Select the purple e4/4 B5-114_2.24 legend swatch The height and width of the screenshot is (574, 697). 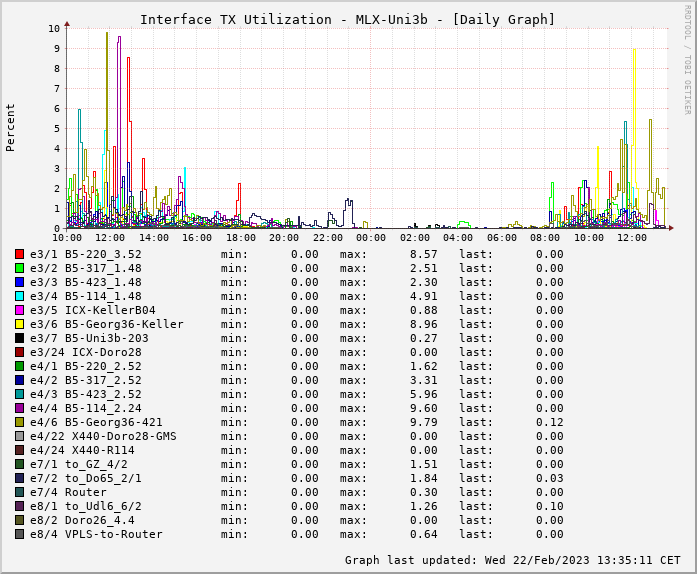click(x=19, y=408)
